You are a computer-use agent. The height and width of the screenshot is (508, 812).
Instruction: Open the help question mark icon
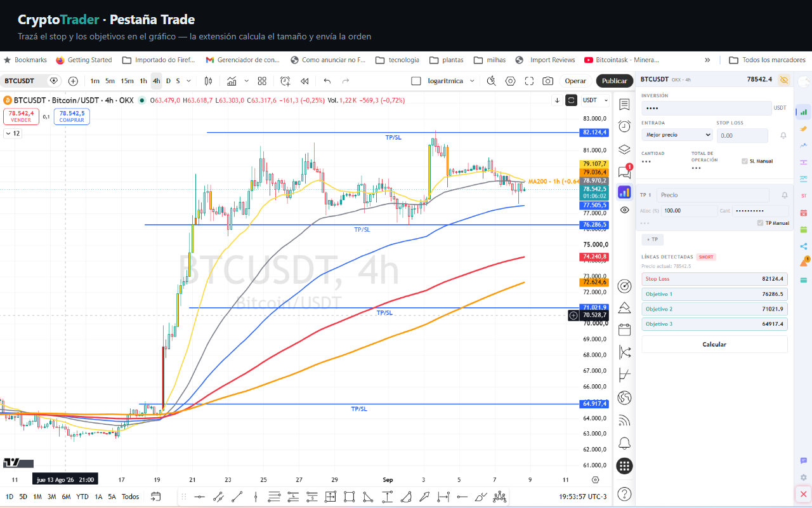pyautogui.click(x=624, y=493)
